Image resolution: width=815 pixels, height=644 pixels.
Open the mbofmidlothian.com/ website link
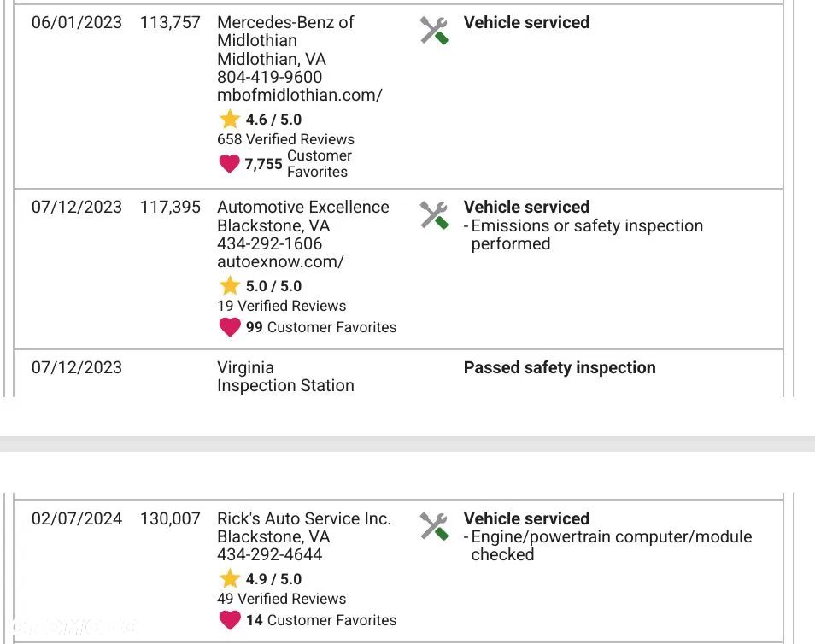coord(299,96)
